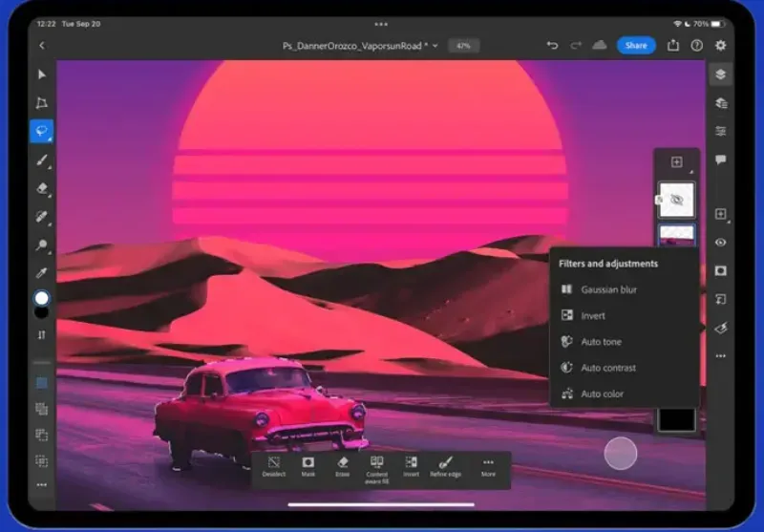Select the black layer thumbnail
Viewport: 764px width, 532px height.
click(677, 420)
